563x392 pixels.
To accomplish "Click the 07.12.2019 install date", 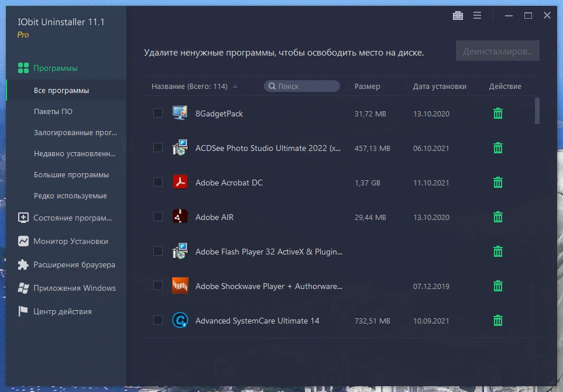I will tap(431, 286).
